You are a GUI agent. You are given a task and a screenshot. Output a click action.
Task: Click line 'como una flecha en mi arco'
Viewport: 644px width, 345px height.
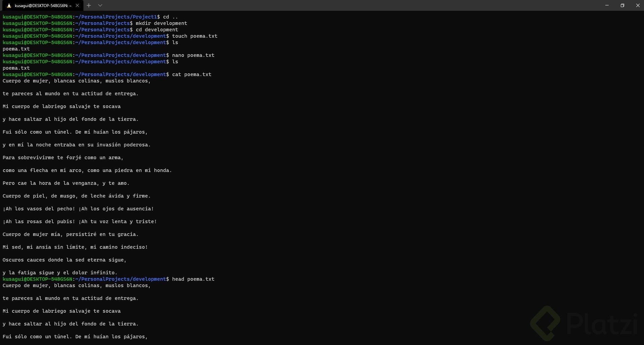(x=87, y=170)
